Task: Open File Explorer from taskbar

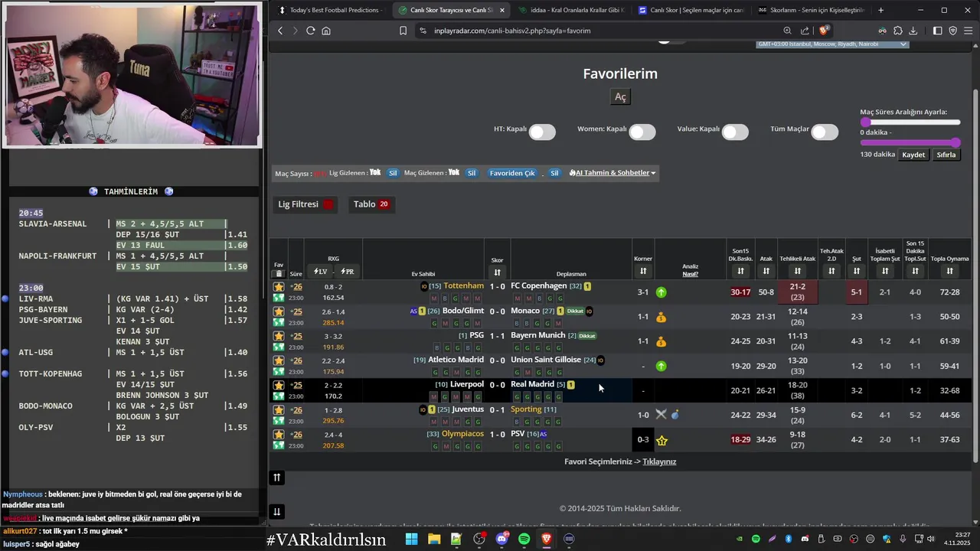Action: click(434, 539)
